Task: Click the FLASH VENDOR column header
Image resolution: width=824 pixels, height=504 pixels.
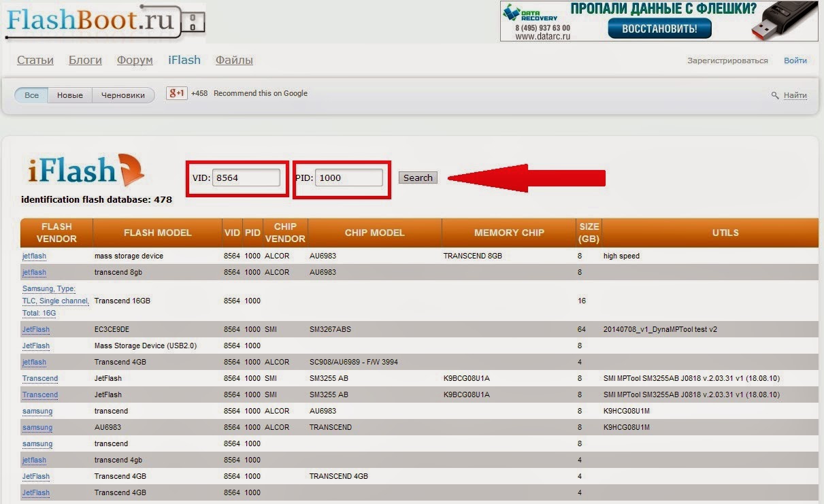Action: [56, 233]
